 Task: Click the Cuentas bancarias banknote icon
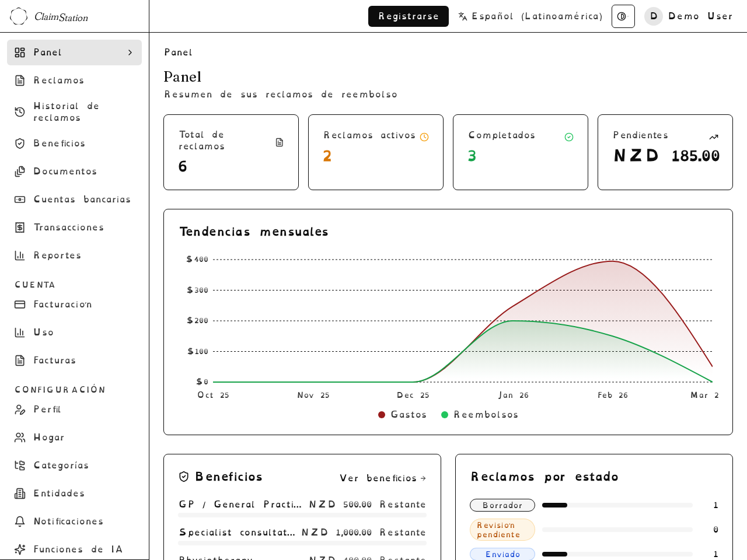pos(20,199)
